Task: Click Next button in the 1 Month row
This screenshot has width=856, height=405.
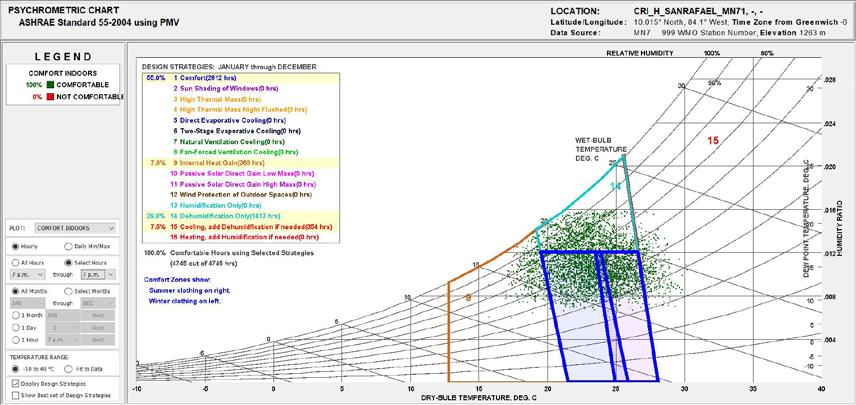Action: coord(98,315)
